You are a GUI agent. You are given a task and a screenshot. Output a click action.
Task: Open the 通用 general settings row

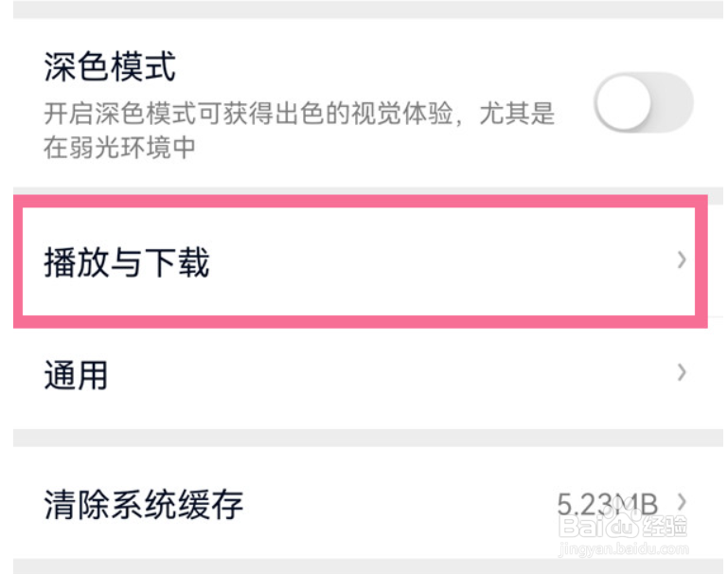click(366, 373)
